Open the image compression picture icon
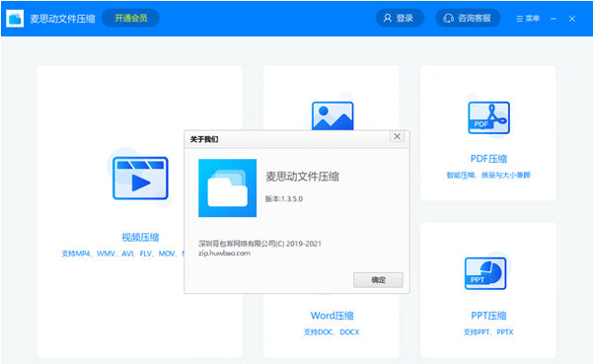This screenshot has width=593, height=364. tap(333, 115)
